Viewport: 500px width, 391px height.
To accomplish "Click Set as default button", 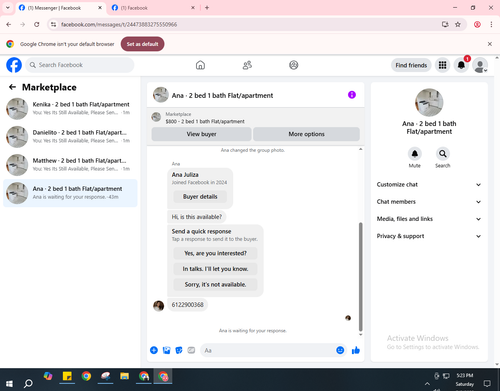I will click(x=142, y=44).
